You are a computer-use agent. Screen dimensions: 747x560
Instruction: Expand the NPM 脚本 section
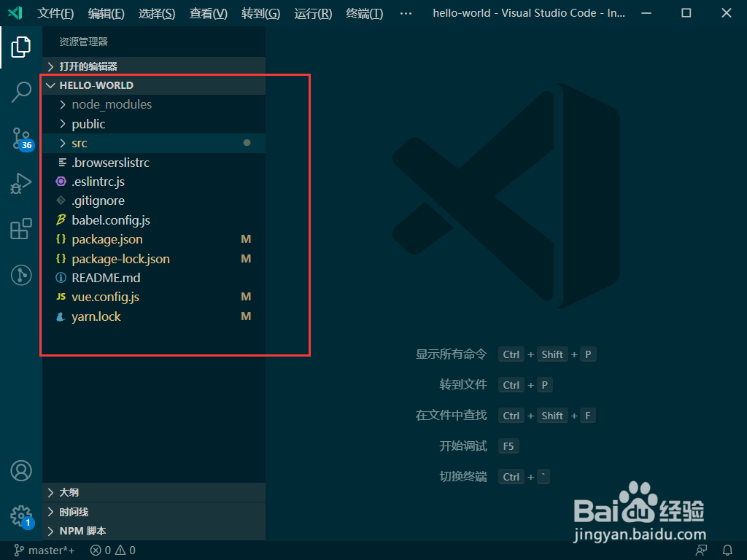click(154, 531)
